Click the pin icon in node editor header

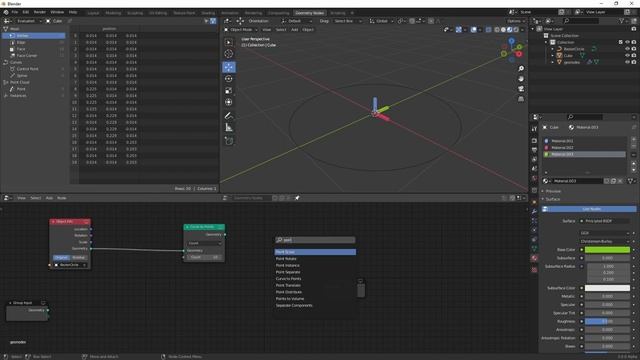297,198
